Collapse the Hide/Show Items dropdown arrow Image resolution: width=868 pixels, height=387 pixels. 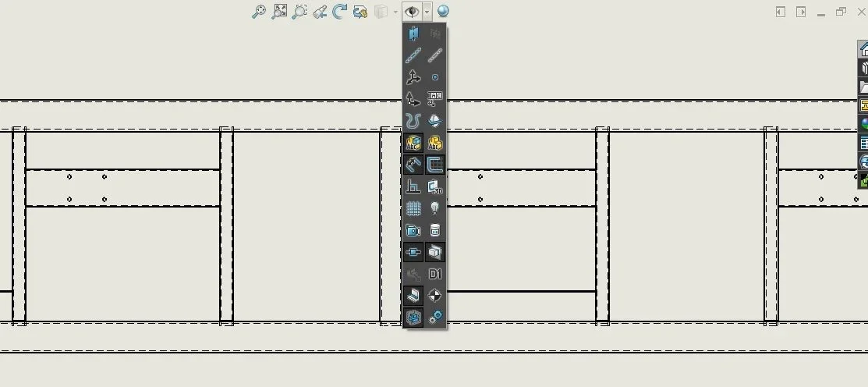click(427, 11)
